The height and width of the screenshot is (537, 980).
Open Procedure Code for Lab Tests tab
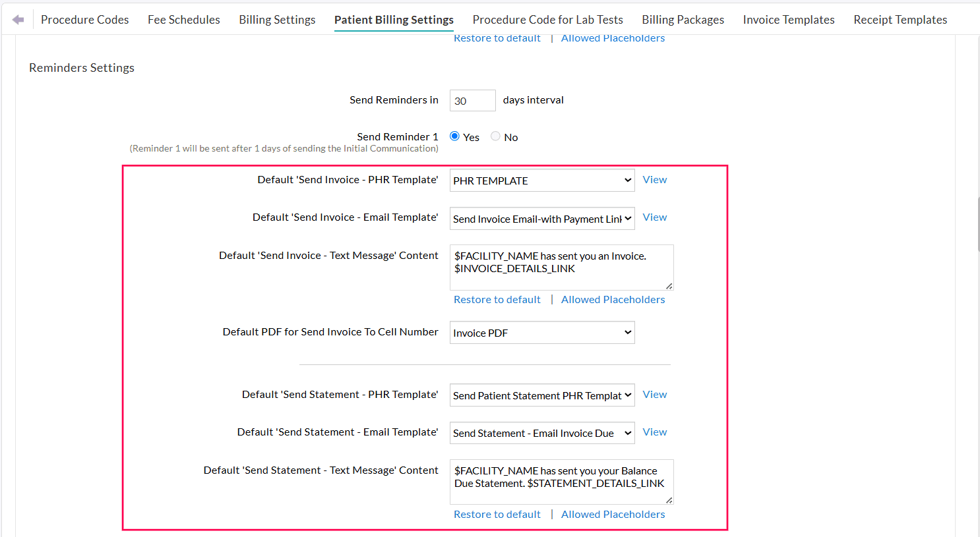[x=547, y=19]
